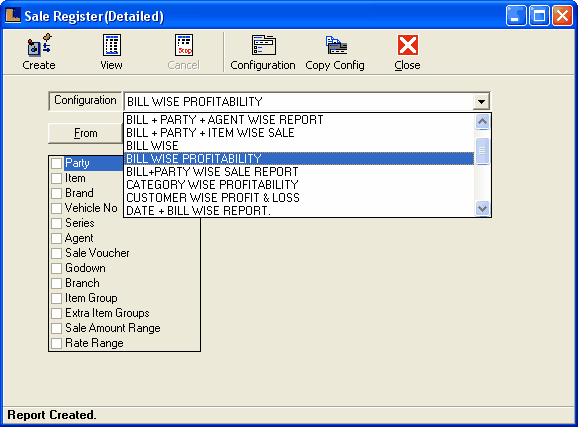
Task: Click the Cancel stop icon
Action: (x=184, y=45)
